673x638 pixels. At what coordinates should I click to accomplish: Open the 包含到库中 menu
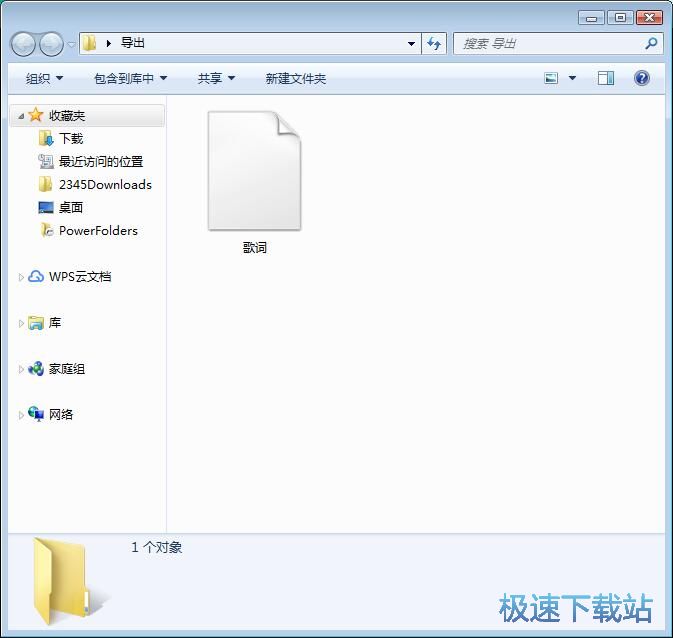[130, 79]
